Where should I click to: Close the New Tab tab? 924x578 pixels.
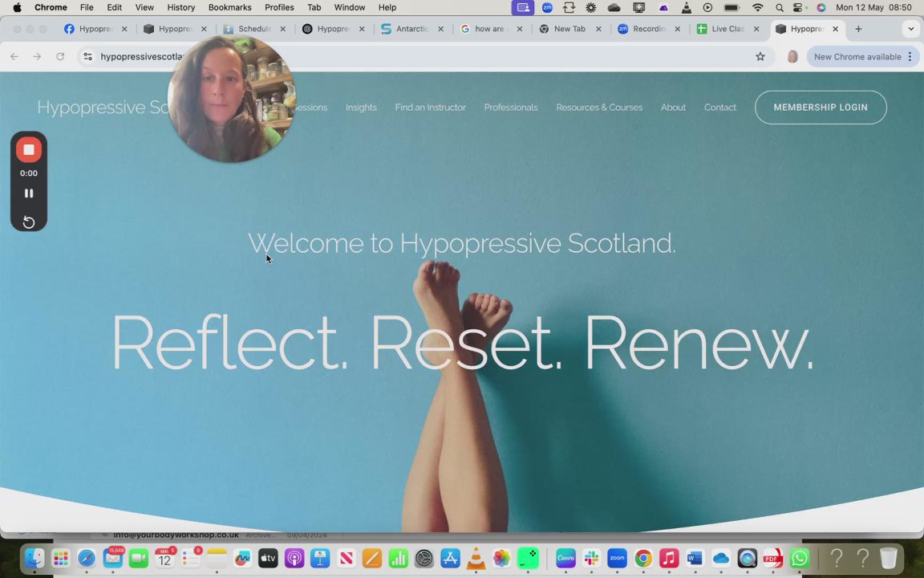(x=598, y=29)
